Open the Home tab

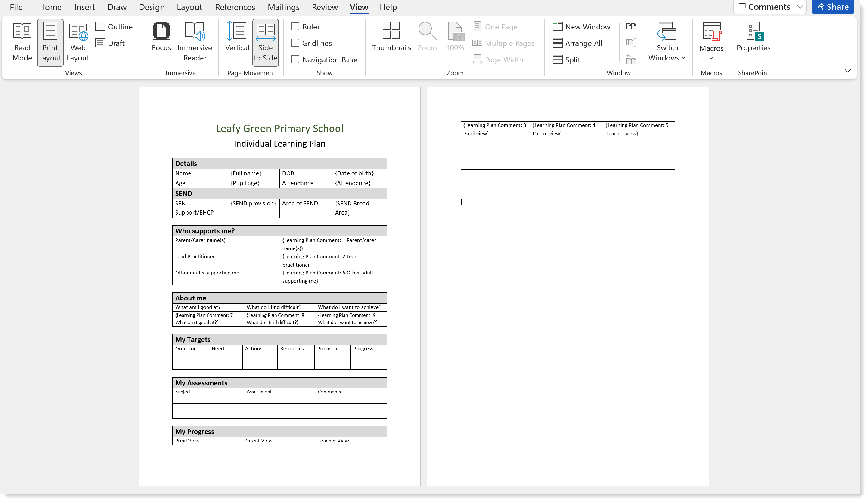click(x=50, y=7)
